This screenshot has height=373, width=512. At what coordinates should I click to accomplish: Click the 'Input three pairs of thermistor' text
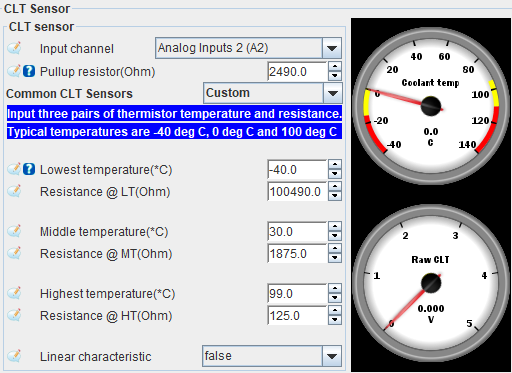(x=174, y=114)
